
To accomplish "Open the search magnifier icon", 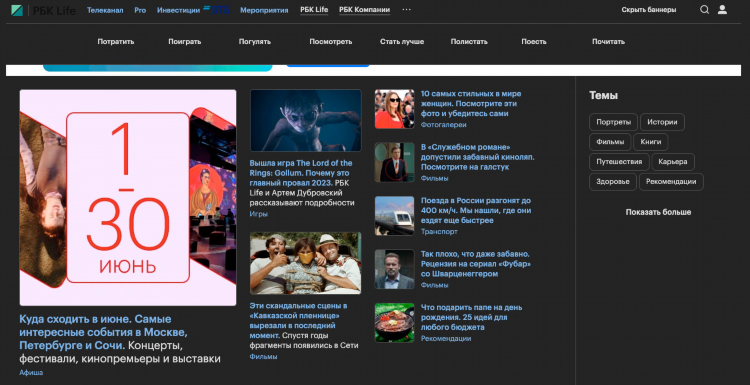I will pyautogui.click(x=704, y=10).
